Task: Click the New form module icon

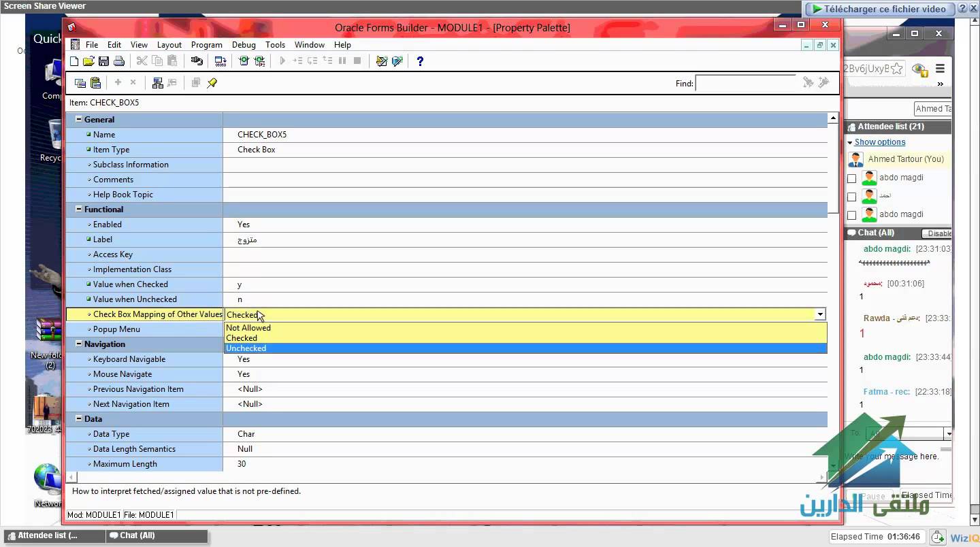Action: click(74, 61)
